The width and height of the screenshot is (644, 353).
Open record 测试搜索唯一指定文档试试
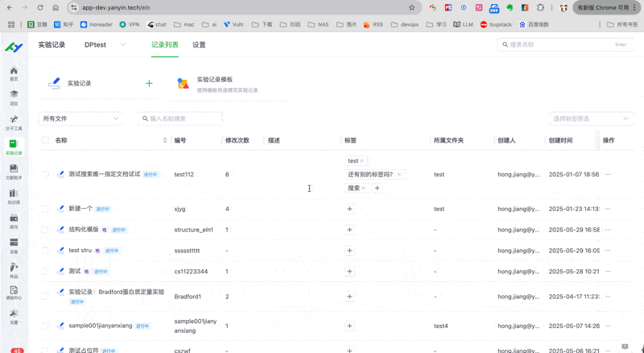point(105,174)
